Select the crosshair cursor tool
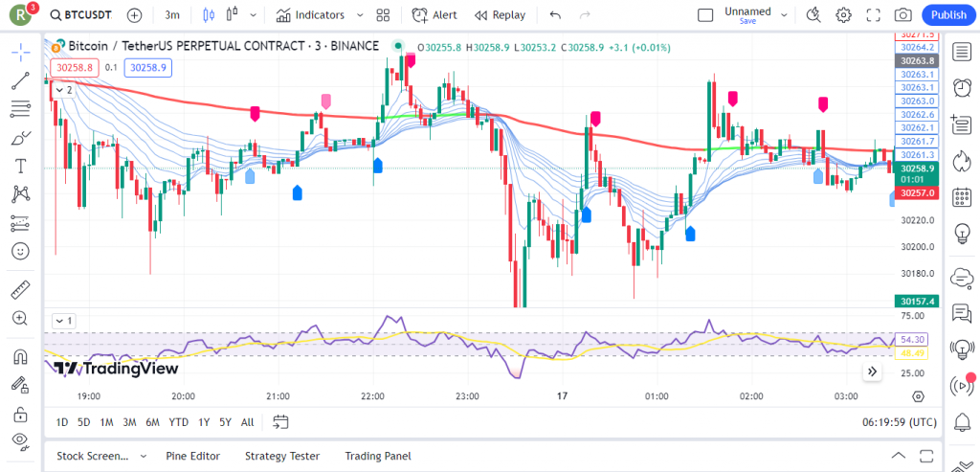This screenshot has width=980, height=472. (21, 53)
